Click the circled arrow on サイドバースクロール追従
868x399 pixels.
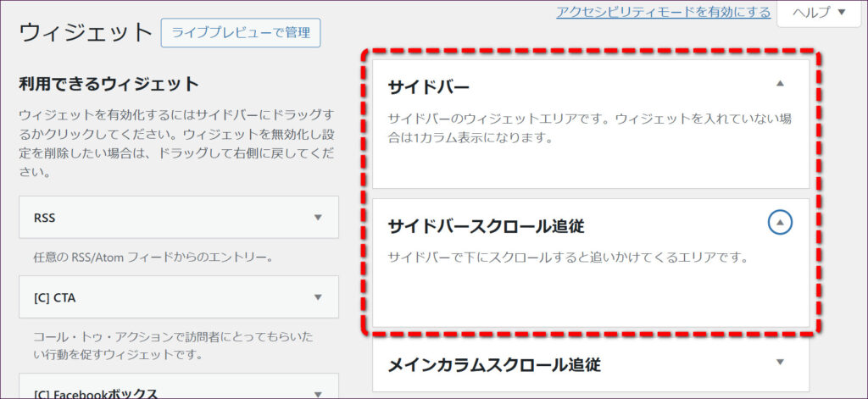(x=780, y=223)
